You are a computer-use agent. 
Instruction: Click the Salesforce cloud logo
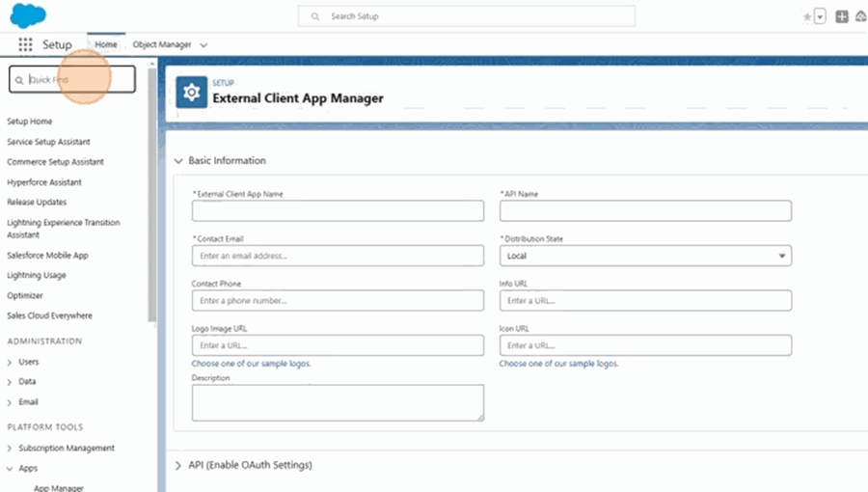(28, 15)
